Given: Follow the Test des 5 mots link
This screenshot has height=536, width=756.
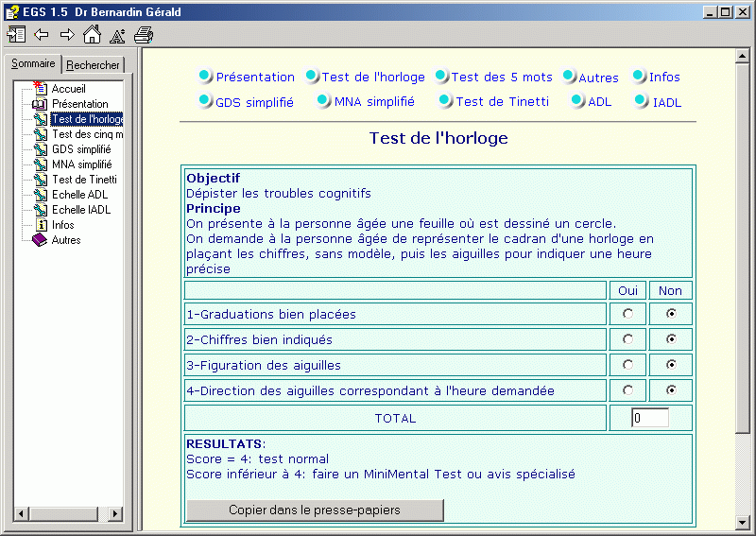Looking at the screenshot, I should [502, 77].
